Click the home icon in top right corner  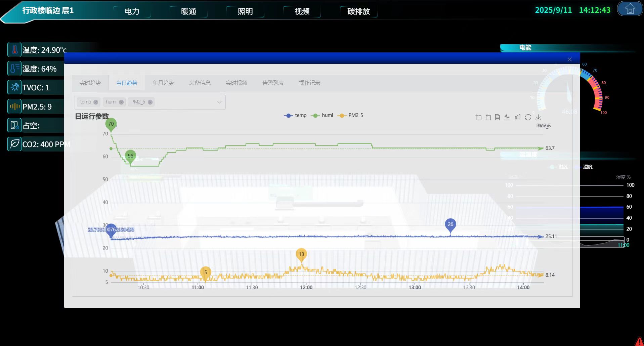point(630,9)
